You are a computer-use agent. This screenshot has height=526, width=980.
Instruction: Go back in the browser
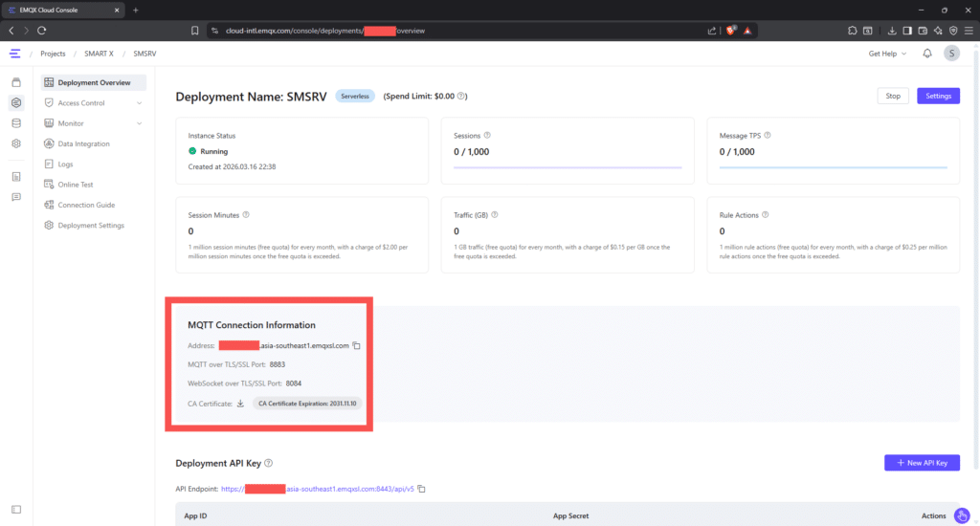pyautogui.click(x=11, y=31)
